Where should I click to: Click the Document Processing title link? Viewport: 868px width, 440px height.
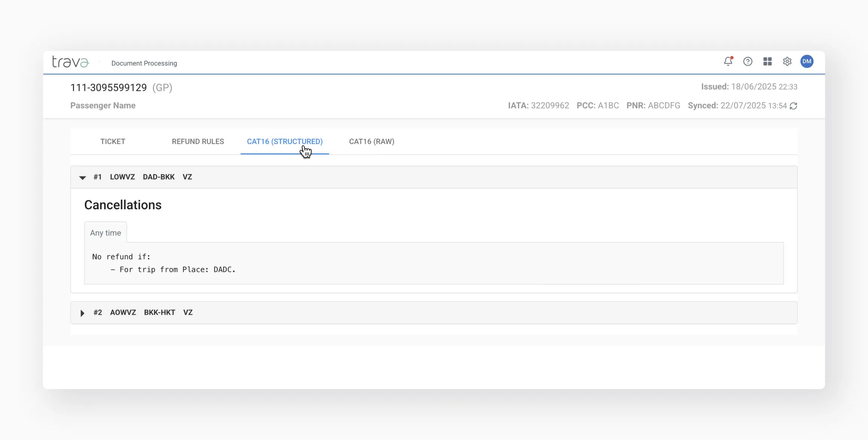[144, 63]
